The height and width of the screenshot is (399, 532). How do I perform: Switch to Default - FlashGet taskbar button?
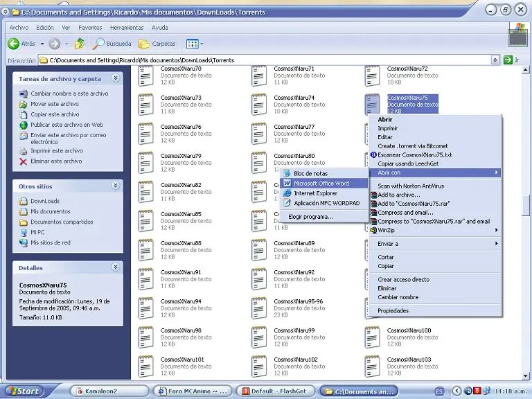pyautogui.click(x=276, y=391)
